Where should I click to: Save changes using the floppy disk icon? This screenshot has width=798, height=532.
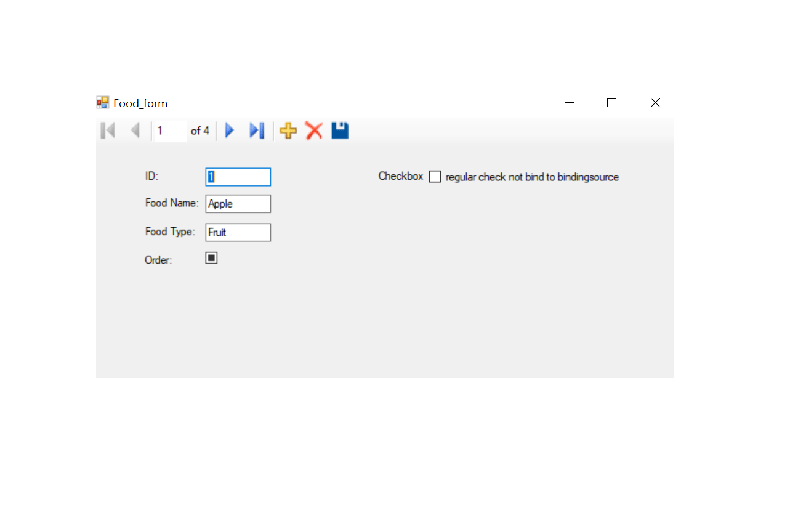339,130
